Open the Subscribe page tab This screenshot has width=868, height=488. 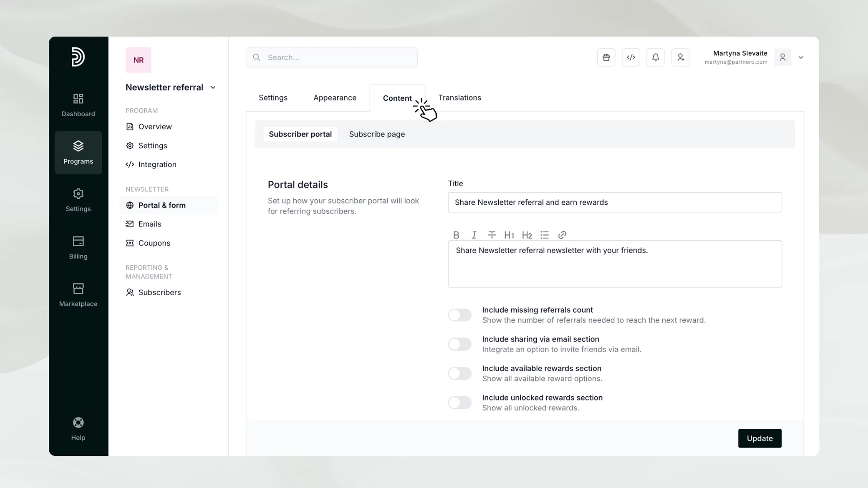coord(377,134)
